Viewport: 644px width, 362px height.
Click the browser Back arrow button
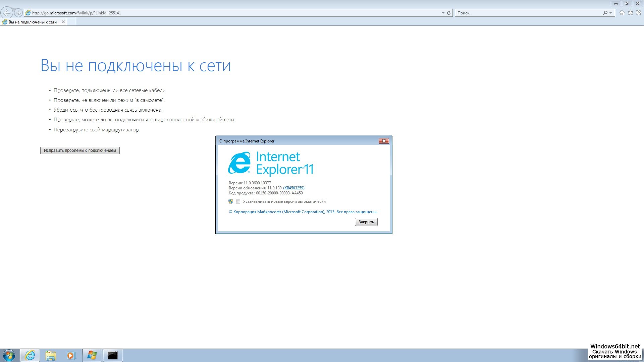(7, 13)
